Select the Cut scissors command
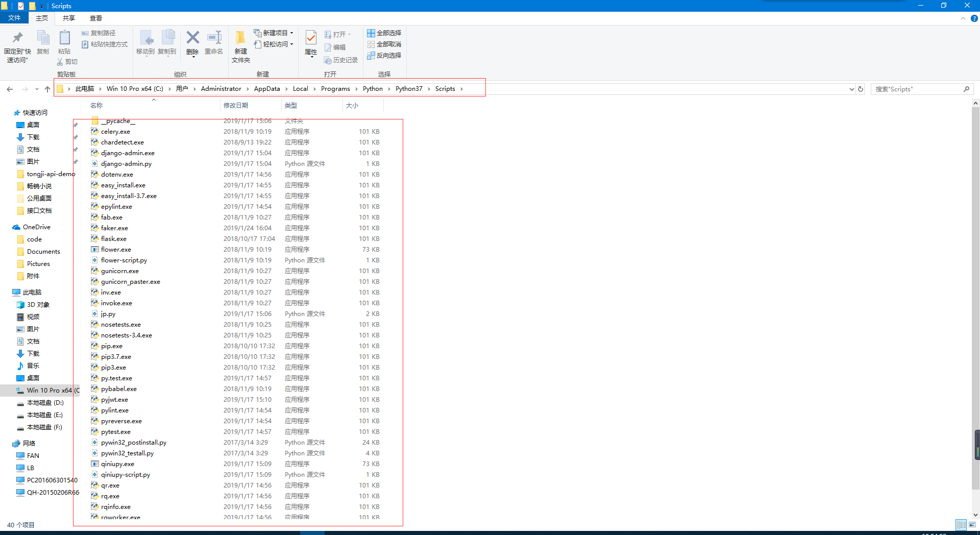The width and height of the screenshot is (980, 535). (67, 62)
